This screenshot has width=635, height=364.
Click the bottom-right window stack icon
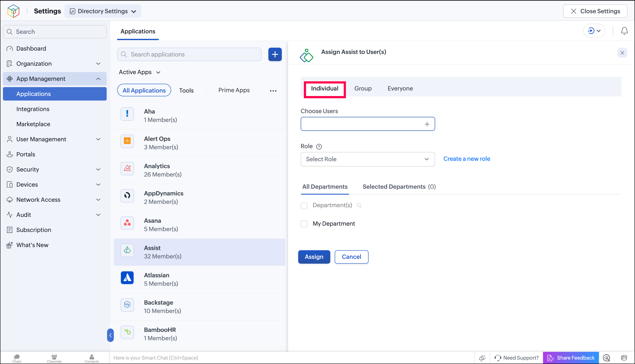click(624, 358)
